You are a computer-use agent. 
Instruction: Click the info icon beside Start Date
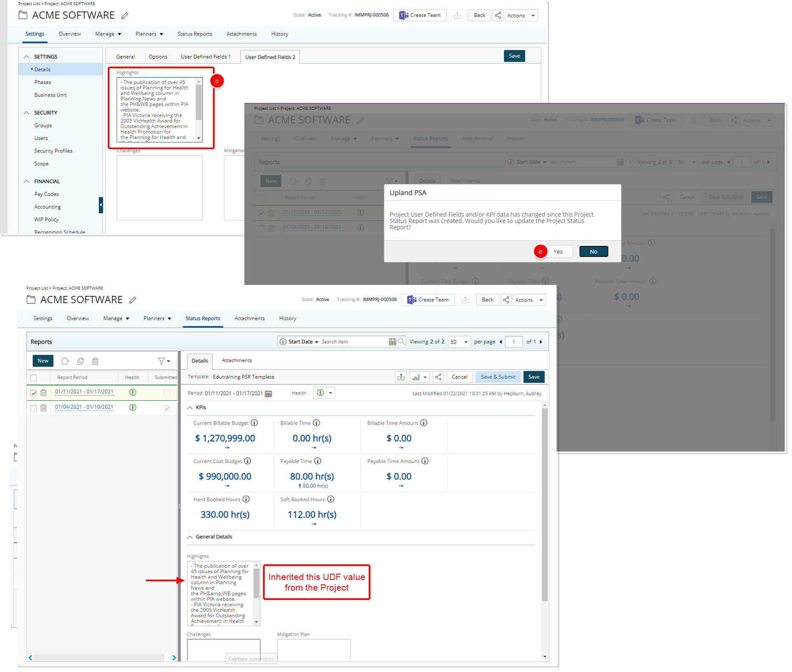pos(283,342)
